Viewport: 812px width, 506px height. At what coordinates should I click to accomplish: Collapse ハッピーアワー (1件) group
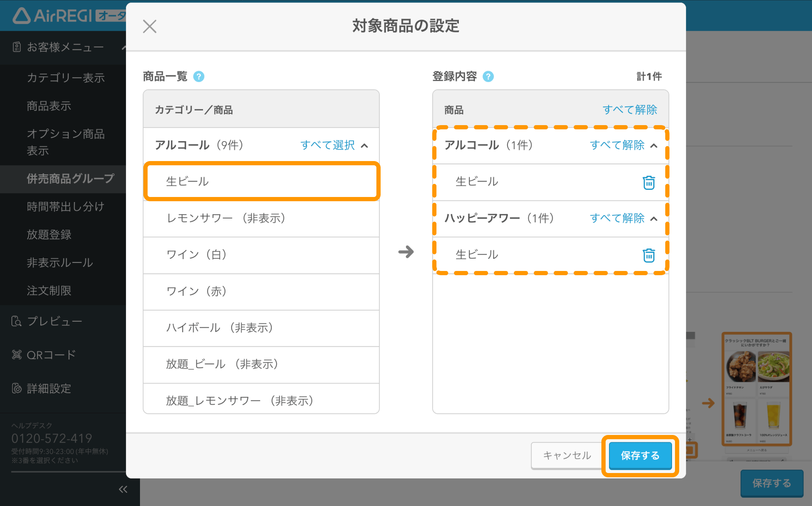tap(654, 219)
